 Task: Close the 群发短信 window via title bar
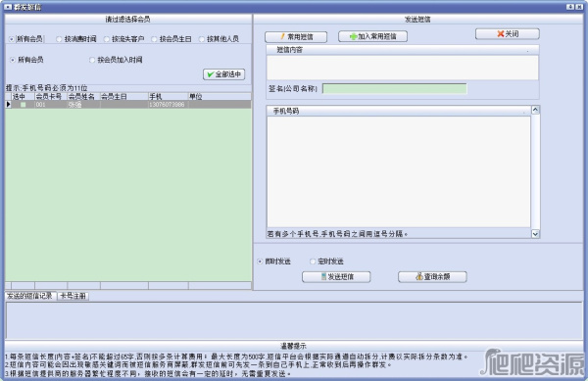579,7
